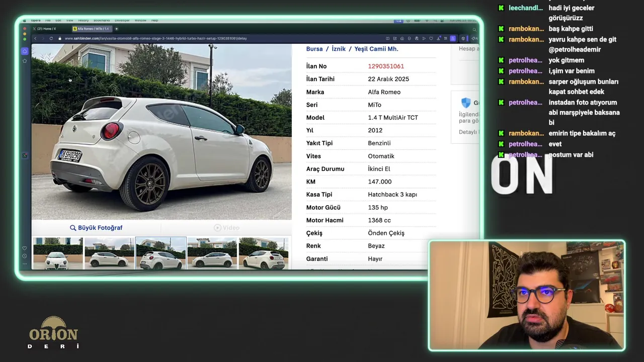
Task: Click the padlock site security icon
Action: coord(60,38)
